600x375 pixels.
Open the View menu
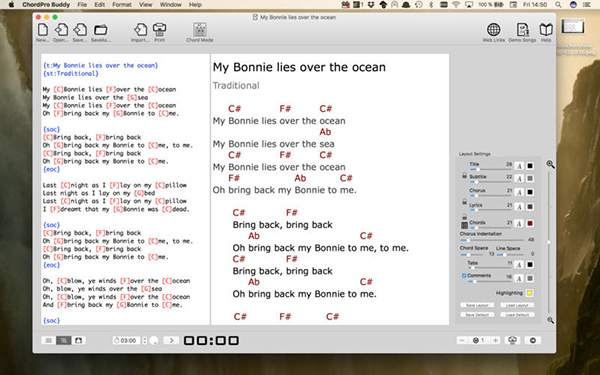(x=145, y=5)
